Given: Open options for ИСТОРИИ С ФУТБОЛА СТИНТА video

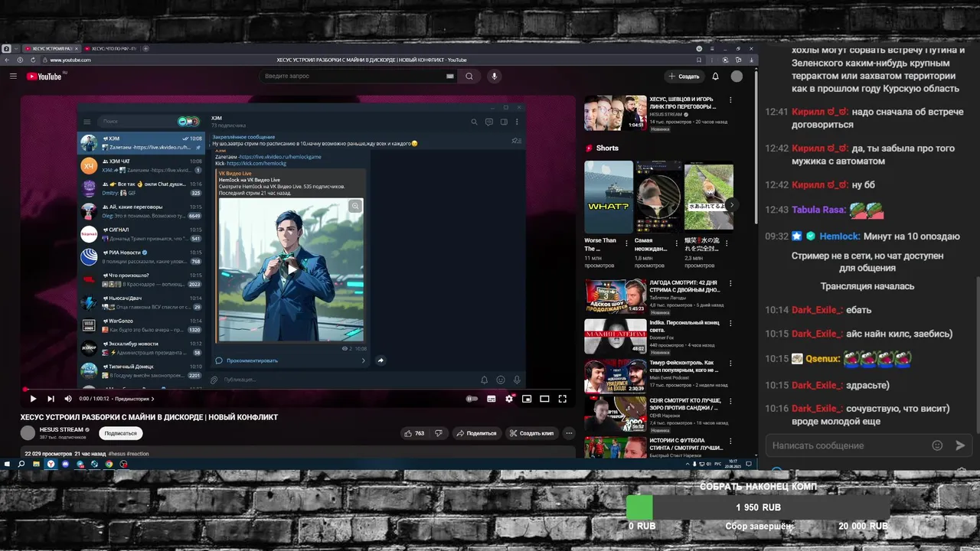Looking at the screenshot, I should pyautogui.click(x=730, y=441).
